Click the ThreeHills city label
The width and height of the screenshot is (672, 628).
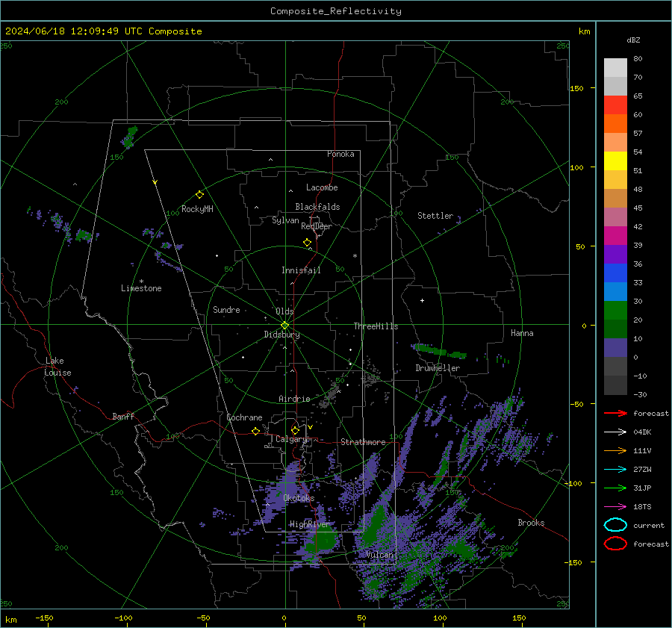pyautogui.click(x=376, y=326)
